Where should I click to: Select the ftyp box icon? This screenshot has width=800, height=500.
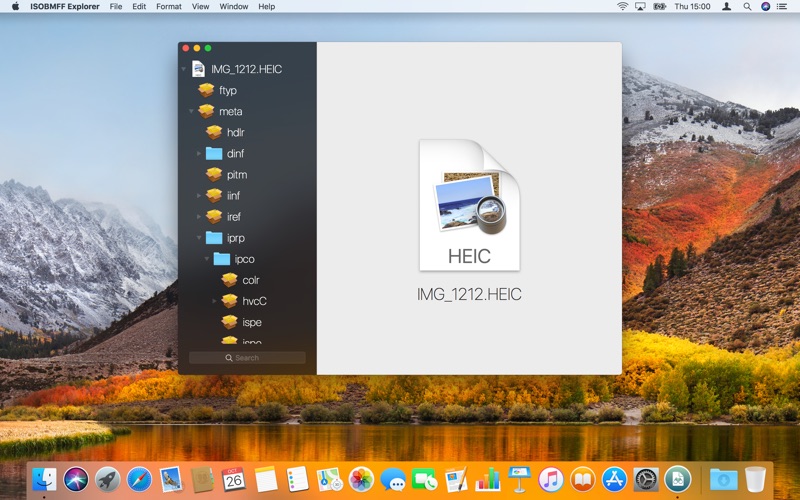[x=206, y=90]
